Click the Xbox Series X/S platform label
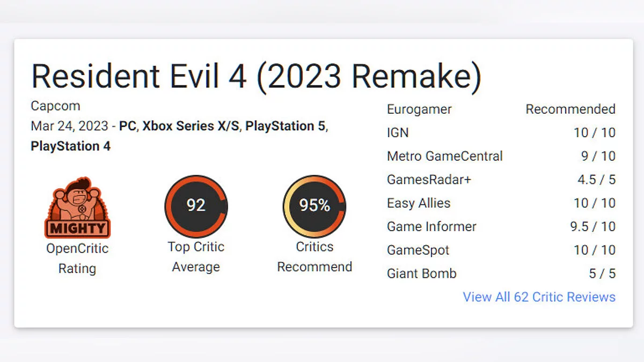This screenshot has width=644, height=362. (190, 126)
